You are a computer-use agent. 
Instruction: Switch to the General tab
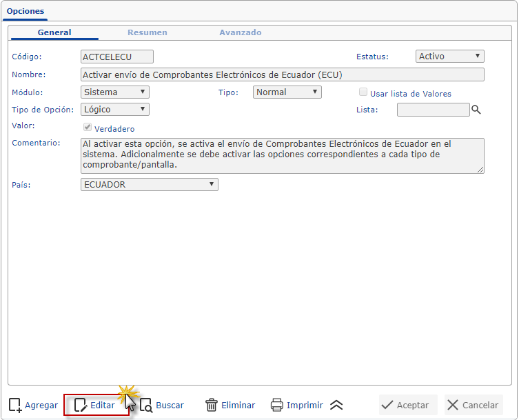(x=54, y=32)
